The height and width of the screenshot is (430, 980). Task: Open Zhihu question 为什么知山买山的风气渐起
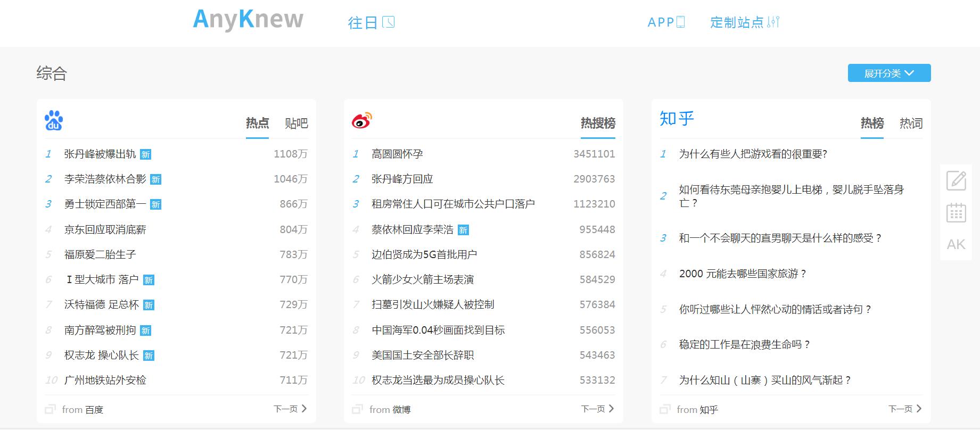click(765, 380)
